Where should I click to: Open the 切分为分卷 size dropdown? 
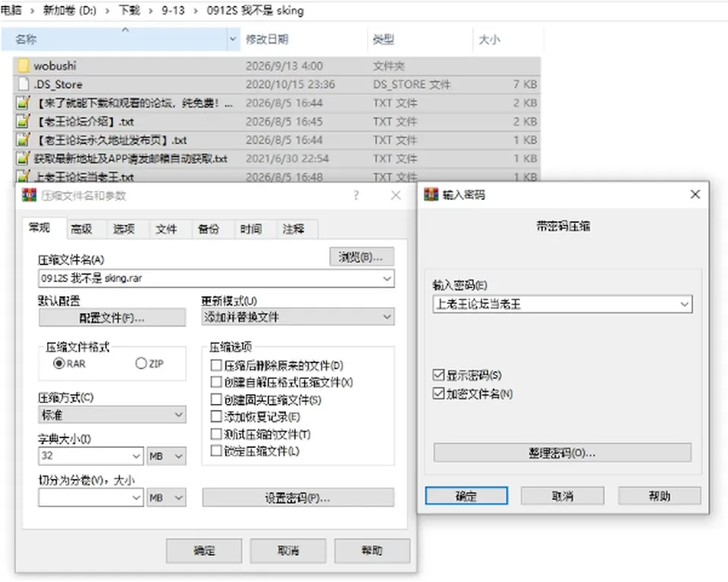pyautogui.click(x=136, y=498)
